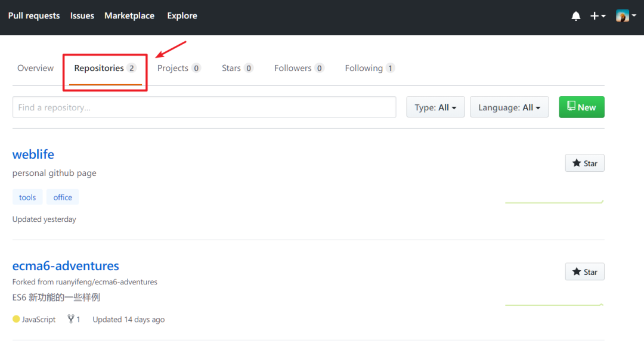Focus the Find a repository field
The image size is (644, 350).
[x=204, y=107]
